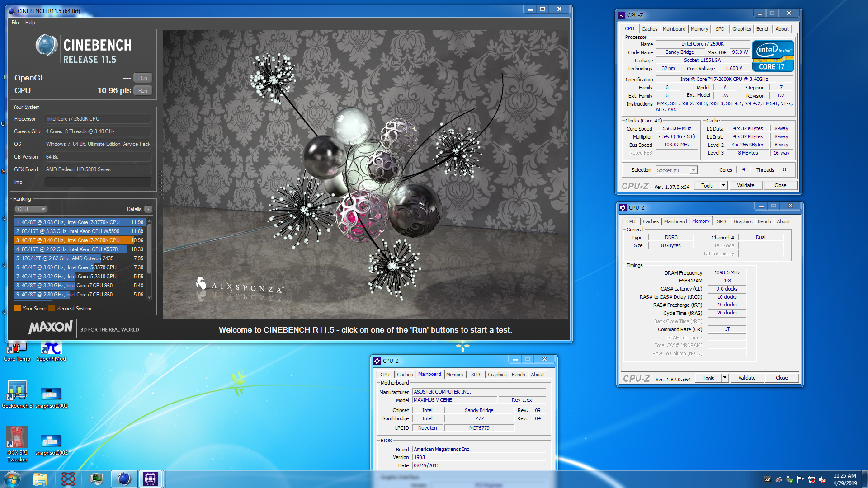
Task: Click the muted volume tray icon
Action: point(822,479)
